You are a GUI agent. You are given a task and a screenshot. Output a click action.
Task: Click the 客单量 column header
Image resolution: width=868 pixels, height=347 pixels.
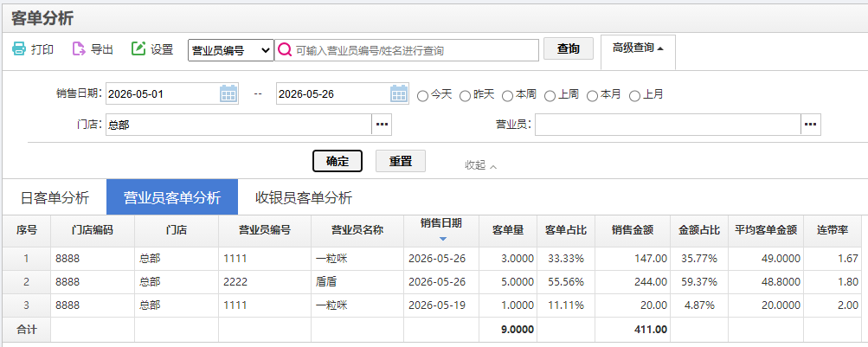(x=508, y=230)
